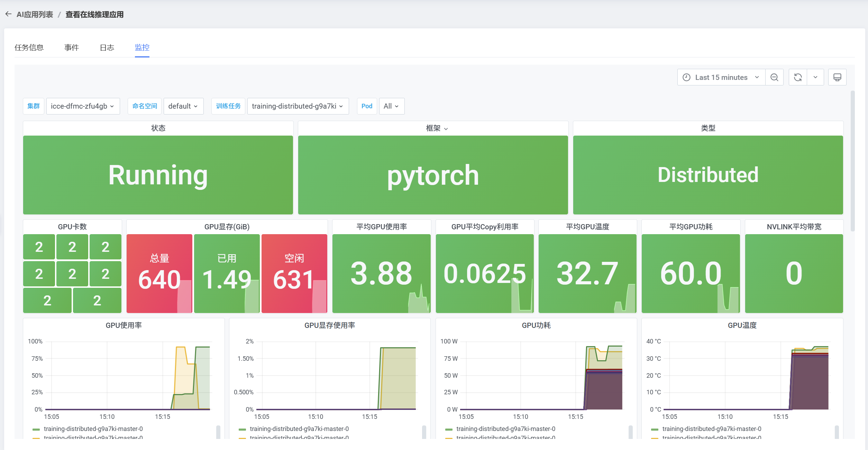This screenshot has width=868, height=450.
Task: Open the 事件 tab
Action: (x=72, y=48)
